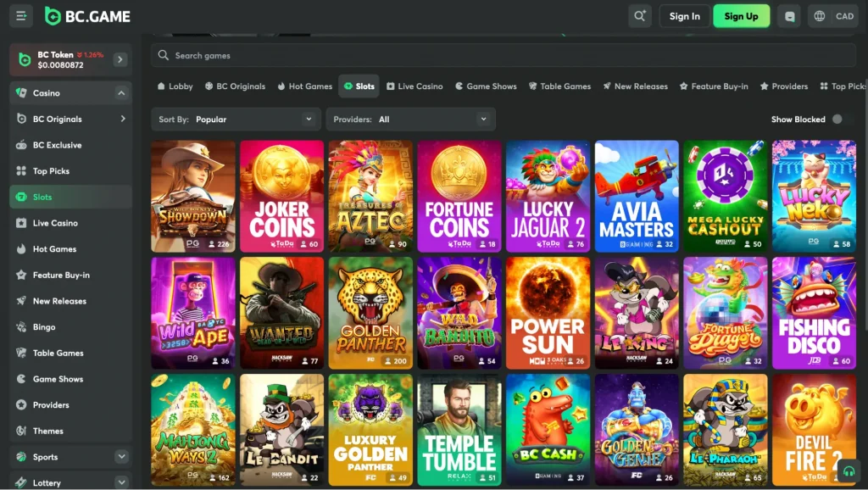Toggle the collapse sidebar hamburger control
The height and width of the screenshot is (490, 868).
[20, 16]
